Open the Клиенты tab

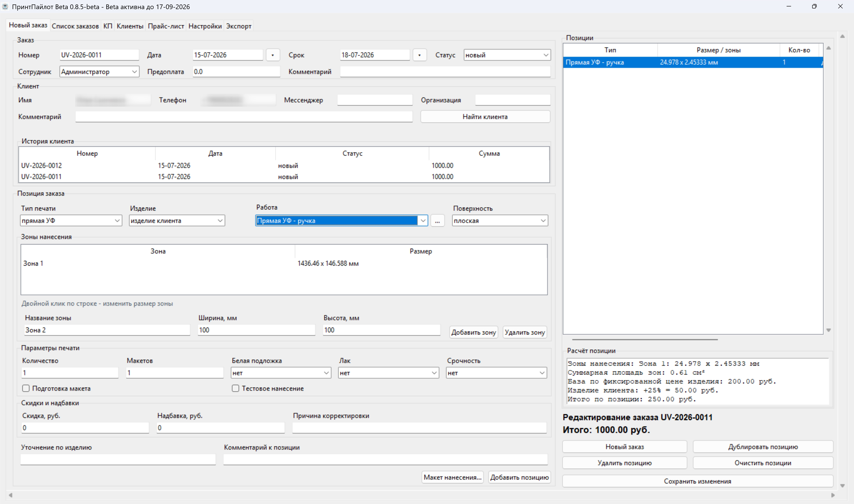130,26
